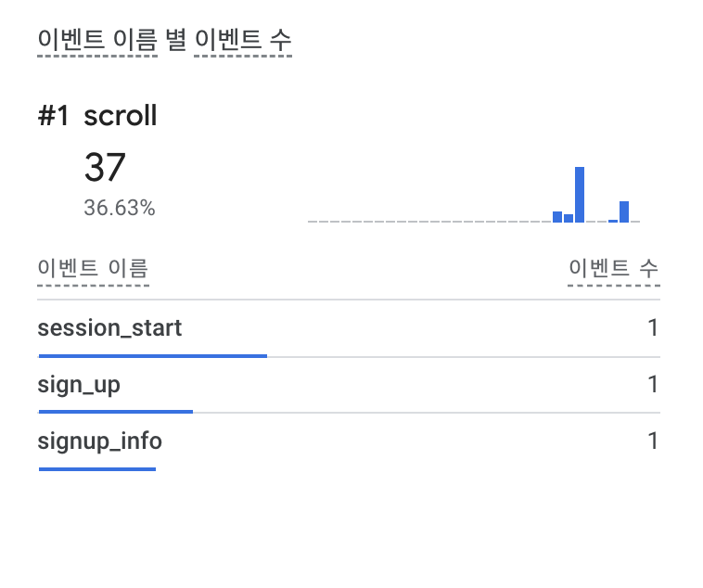Click the 이벤트 이름 table column header
Screen dimensions: 703x588
(x=93, y=269)
